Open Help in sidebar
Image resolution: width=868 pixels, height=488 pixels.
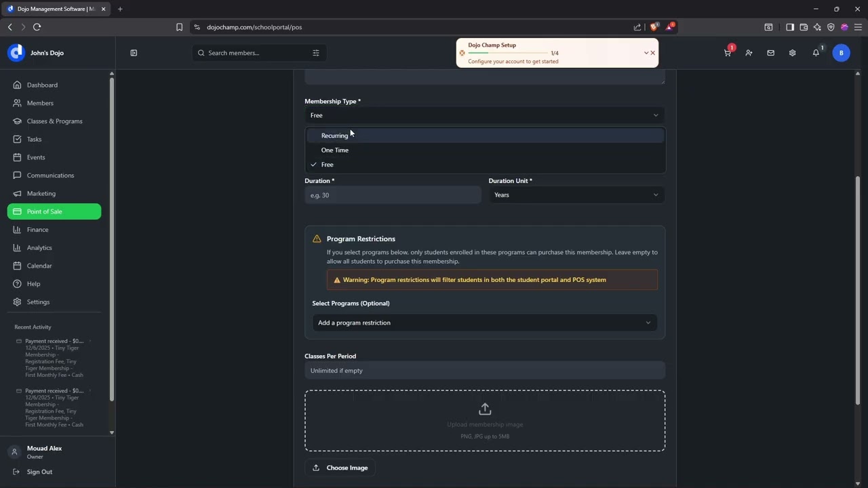coord(54,284)
